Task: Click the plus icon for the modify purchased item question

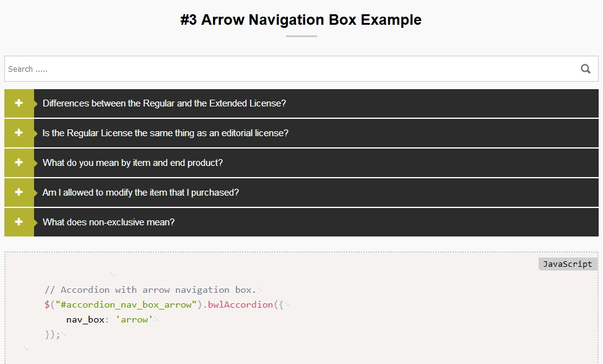Action: (x=19, y=193)
